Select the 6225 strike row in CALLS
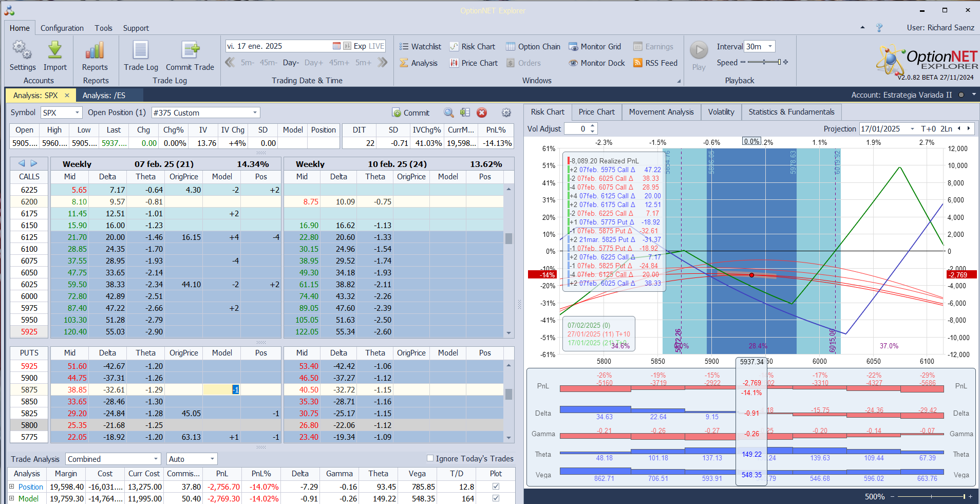 145,190
